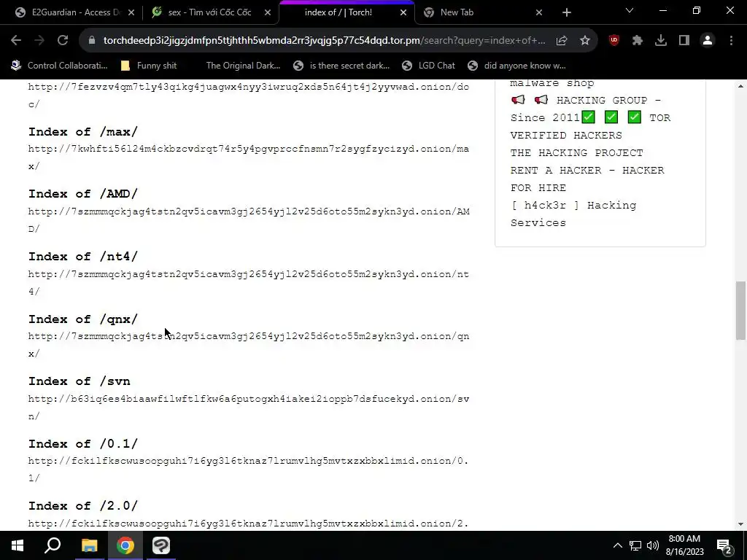Image resolution: width=747 pixels, height=560 pixels.
Task: Open the white spiral app on the taskbar
Action: 161,545
